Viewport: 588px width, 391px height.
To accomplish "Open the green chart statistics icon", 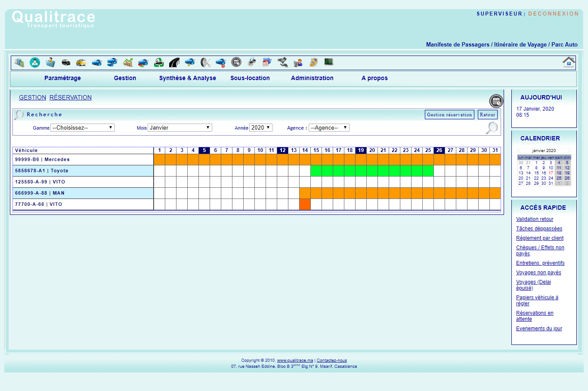I will point(127,62).
